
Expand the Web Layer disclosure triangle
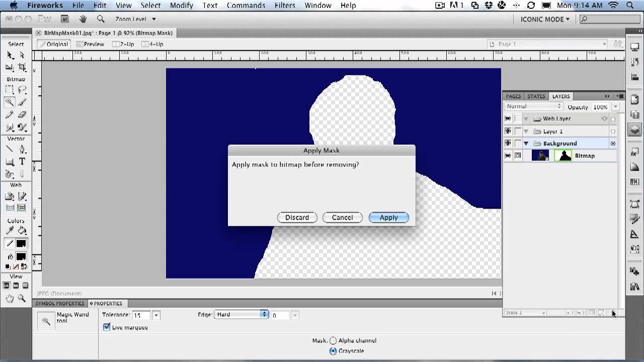pos(526,119)
